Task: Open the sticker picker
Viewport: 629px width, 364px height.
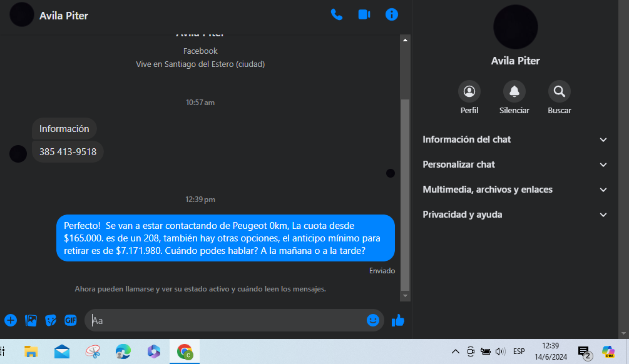Action: coord(51,320)
